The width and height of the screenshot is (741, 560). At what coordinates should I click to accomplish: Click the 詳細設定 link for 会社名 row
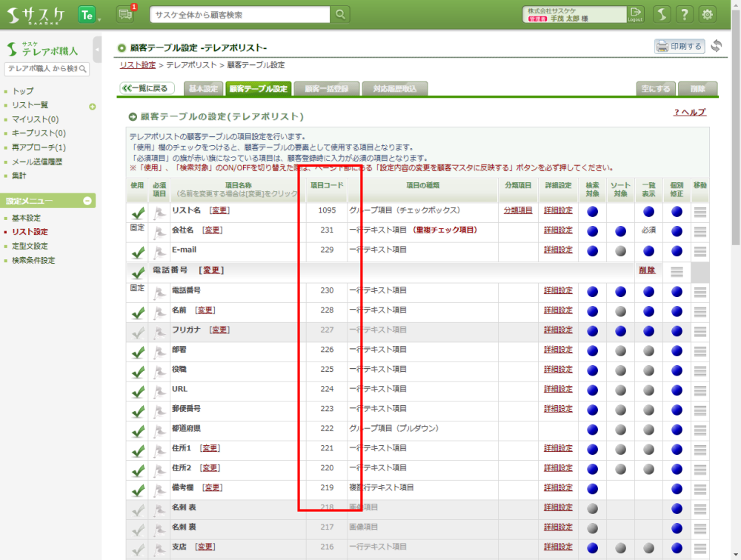558,230
